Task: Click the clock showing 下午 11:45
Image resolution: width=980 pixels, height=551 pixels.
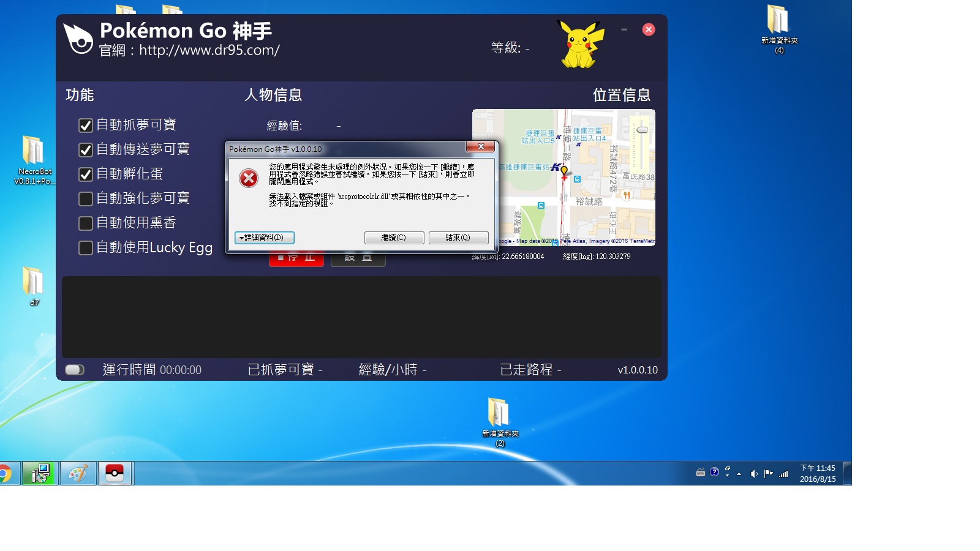Action: (x=817, y=473)
